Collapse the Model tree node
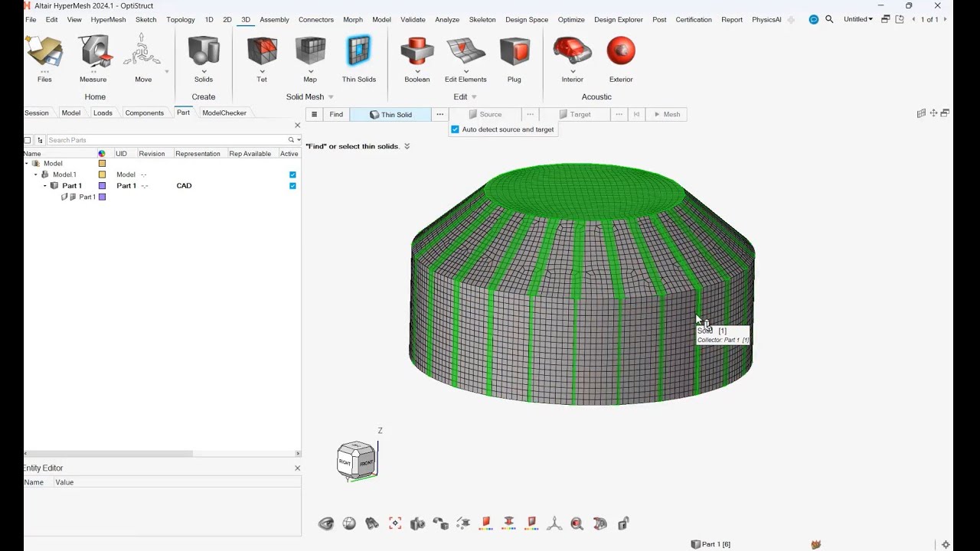The image size is (980, 551). [x=27, y=164]
